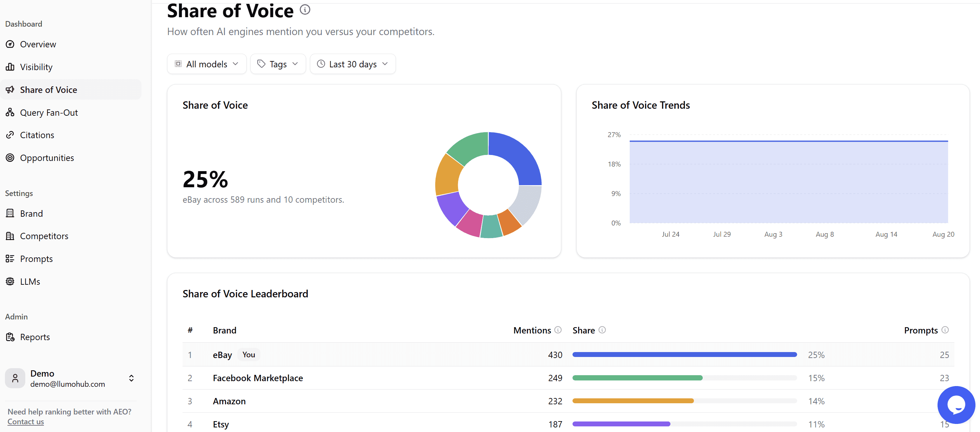The image size is (980, 432).
Task: Click the info icon beside Share of Voice title
Action: [x=305, y=10]
